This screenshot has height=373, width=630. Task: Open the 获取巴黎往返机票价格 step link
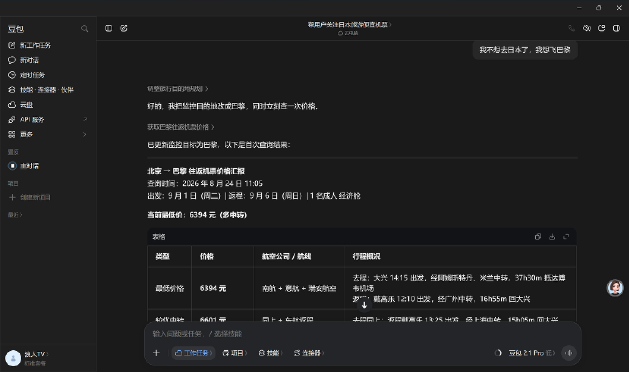point(180,127)
